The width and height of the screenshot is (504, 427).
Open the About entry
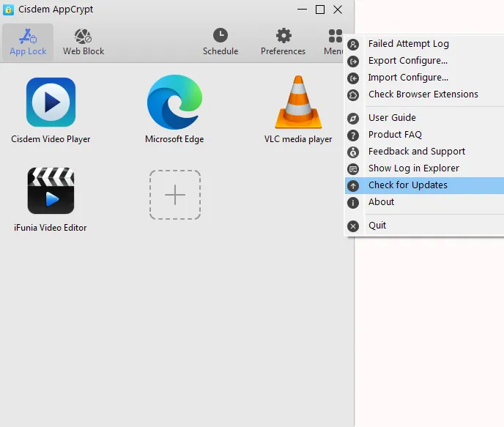[424, 202]
